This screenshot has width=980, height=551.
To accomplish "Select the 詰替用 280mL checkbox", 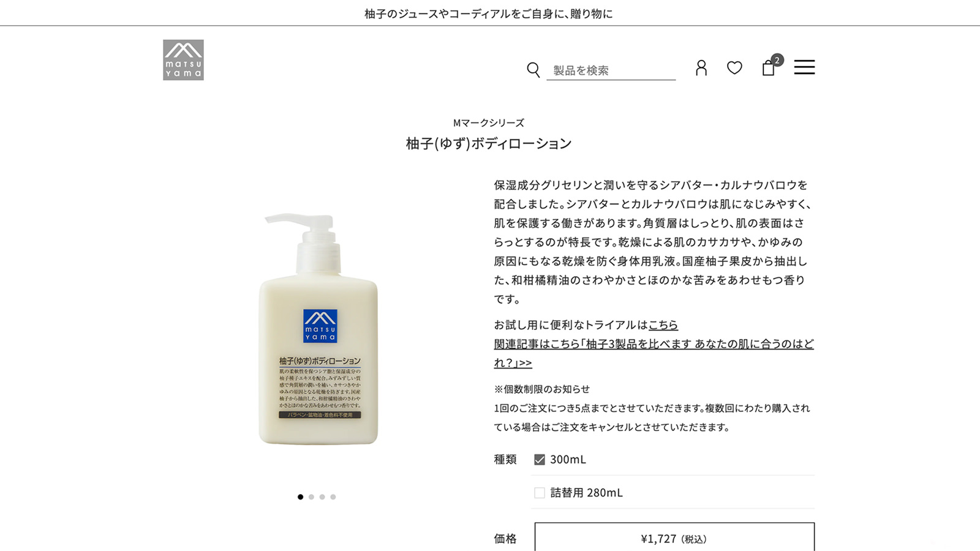I will (540, 493).
